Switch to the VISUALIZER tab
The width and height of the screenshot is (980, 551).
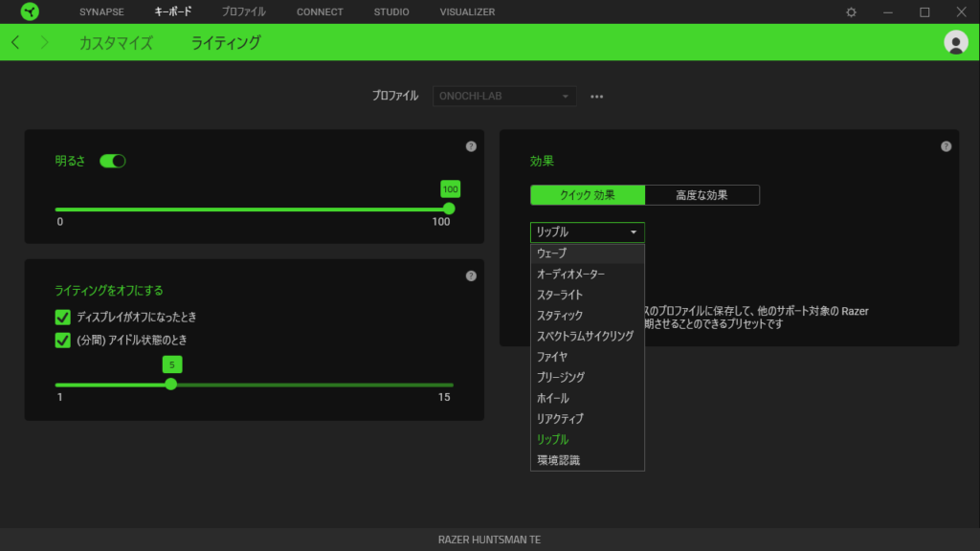(467, 11)
